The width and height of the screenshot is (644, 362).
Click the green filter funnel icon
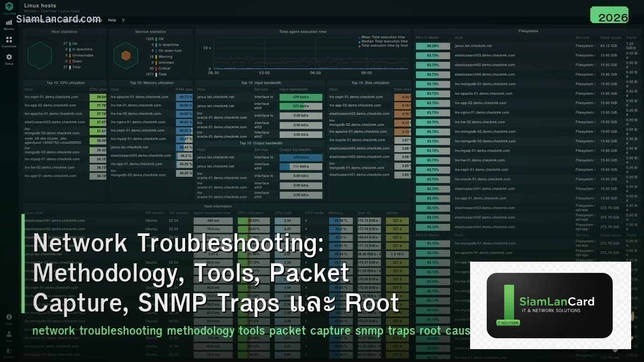point(123,20)
